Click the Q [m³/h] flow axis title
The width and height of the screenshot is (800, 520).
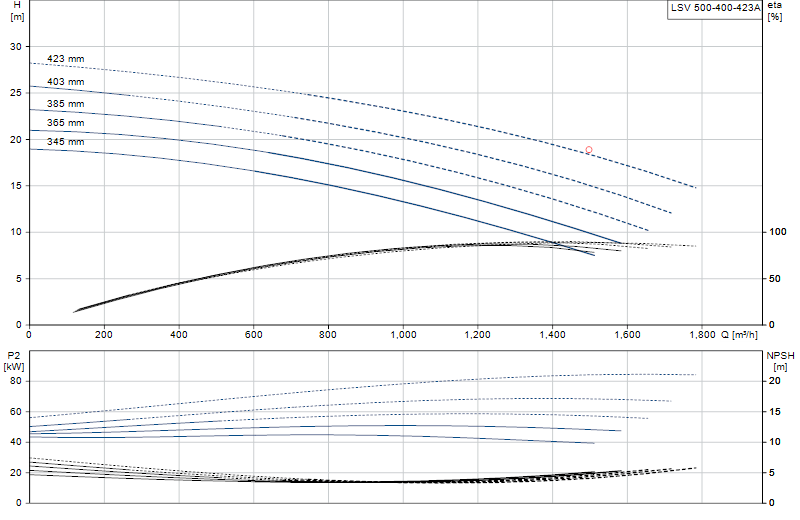click(739, 335)
